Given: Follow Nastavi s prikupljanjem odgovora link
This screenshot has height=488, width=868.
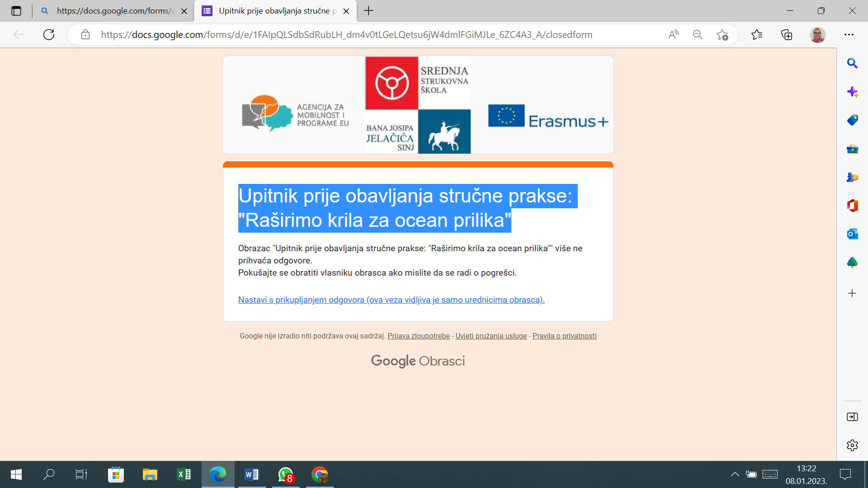Looking at the screenshot, I should tap(392, 300).
